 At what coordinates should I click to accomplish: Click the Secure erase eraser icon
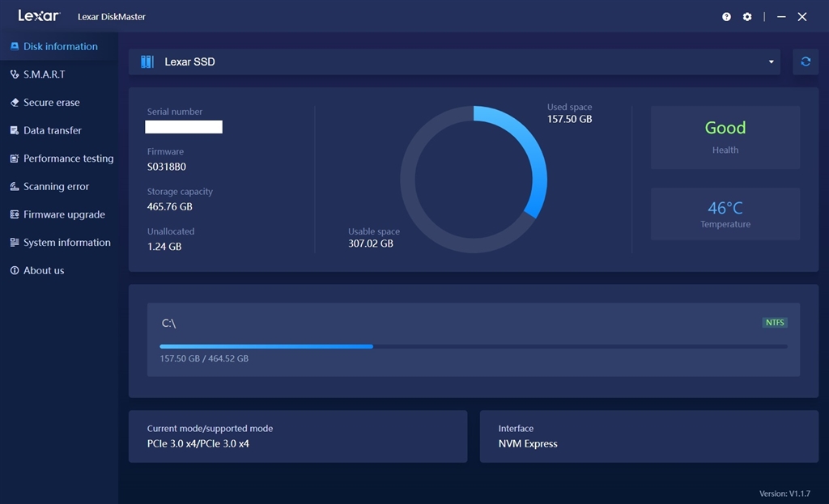tap(15, 103)
